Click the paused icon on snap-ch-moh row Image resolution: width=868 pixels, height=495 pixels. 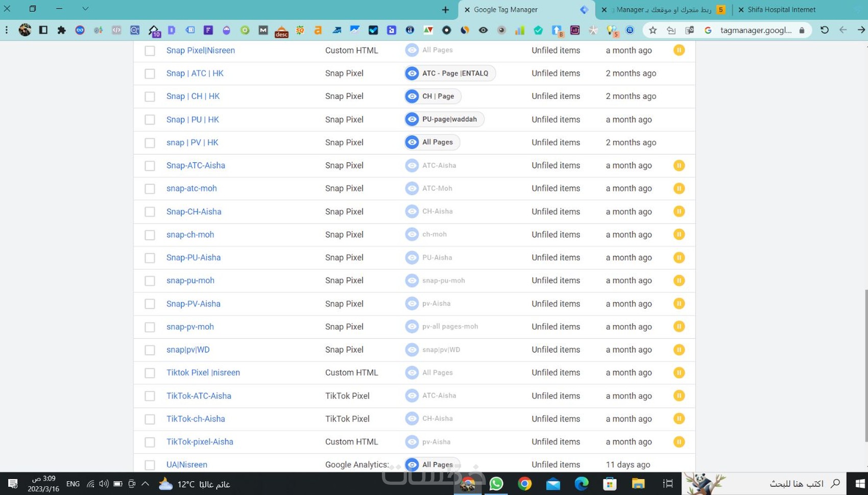click(x=679, y=235)
